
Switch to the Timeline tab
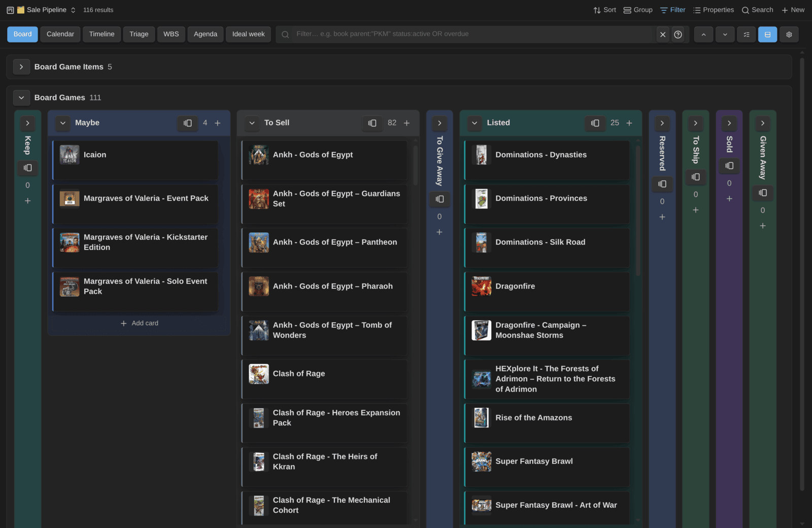pyautogui.click(x=101, y=34)
